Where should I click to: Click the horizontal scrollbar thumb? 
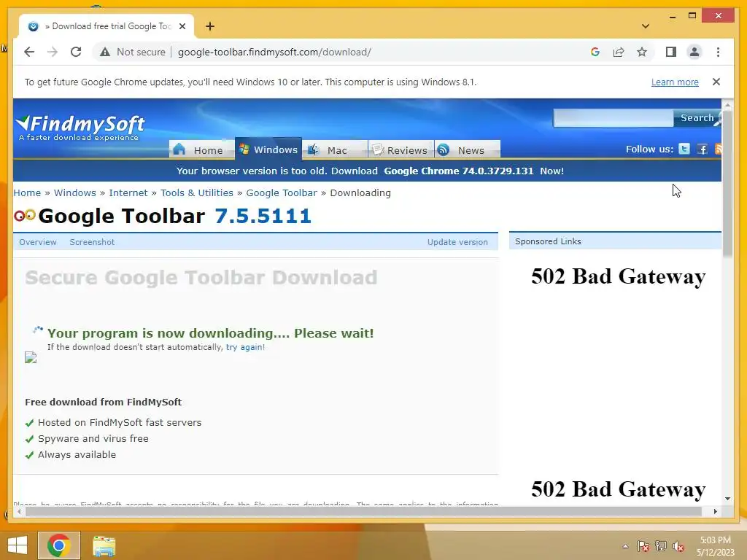(x=363, y=511)
